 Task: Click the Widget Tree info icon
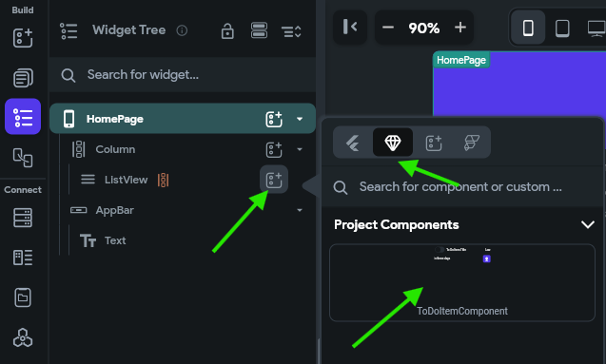[182, 30]
